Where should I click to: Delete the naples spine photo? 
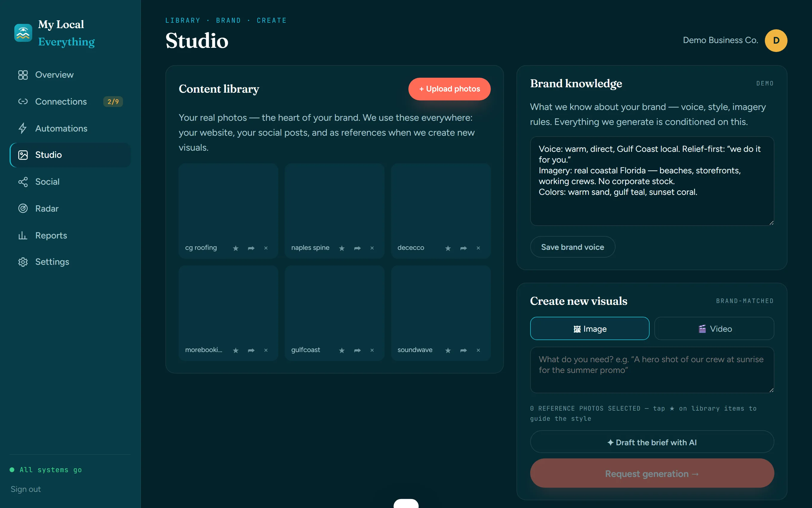pos(372,248)
